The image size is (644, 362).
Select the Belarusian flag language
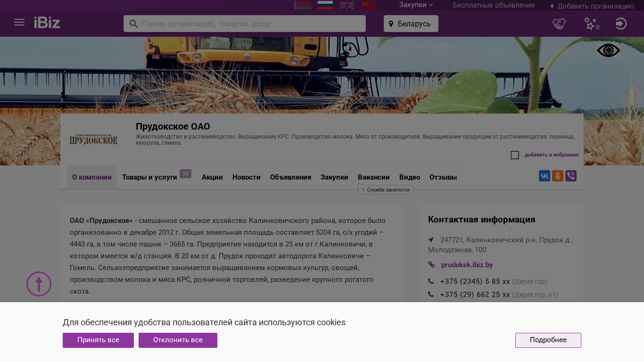tap(303, 5)
